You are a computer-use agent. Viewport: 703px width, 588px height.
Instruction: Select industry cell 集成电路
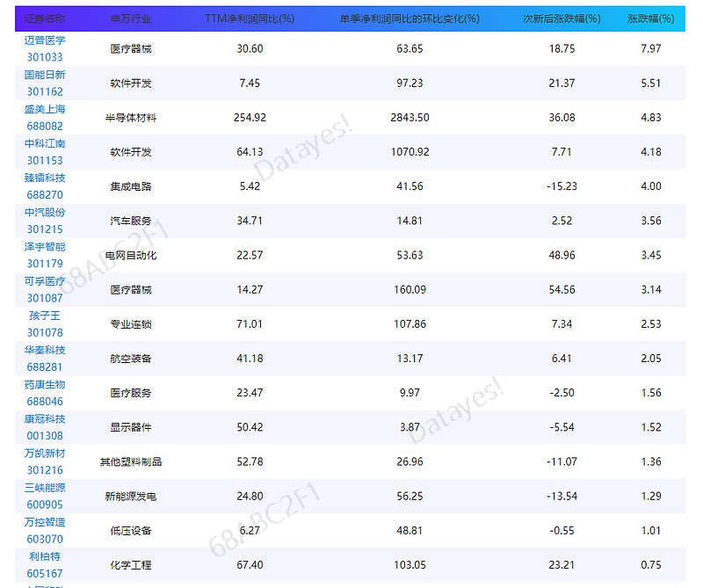(130, 186)
